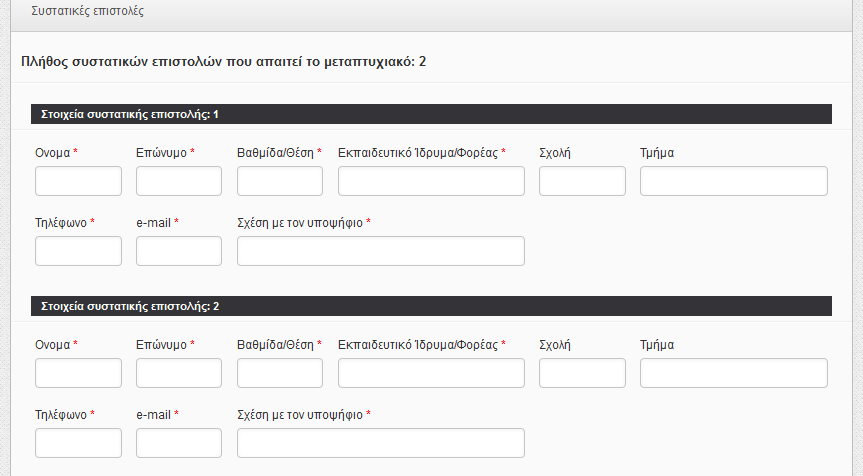This screenshot has width=863, height=476.
Task: Focus the Επώνυμο field of letter 2
Action: 179,373
